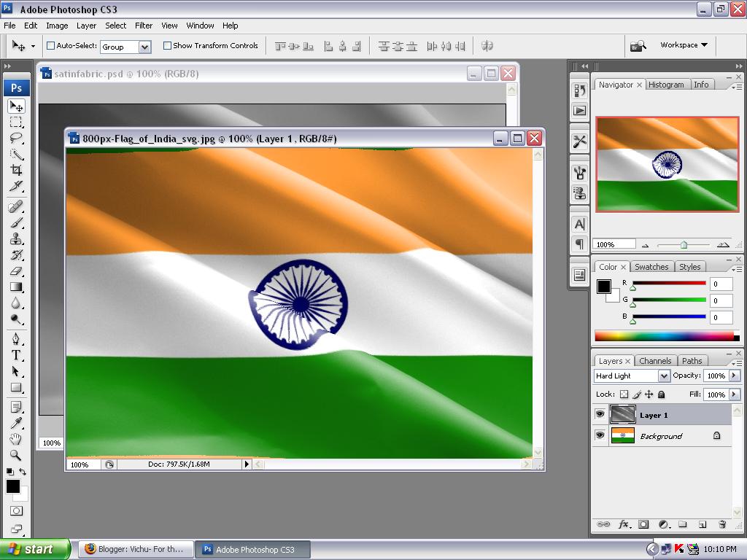Click the Windows start button
Image resolution: width=747 pixels, height=560 pixels.
click(35, 549)
